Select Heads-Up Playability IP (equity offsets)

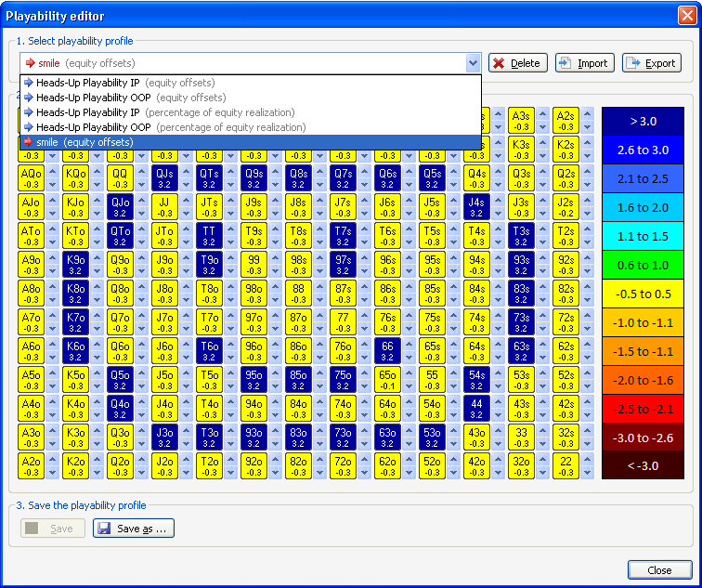click(x=251, y=83)
